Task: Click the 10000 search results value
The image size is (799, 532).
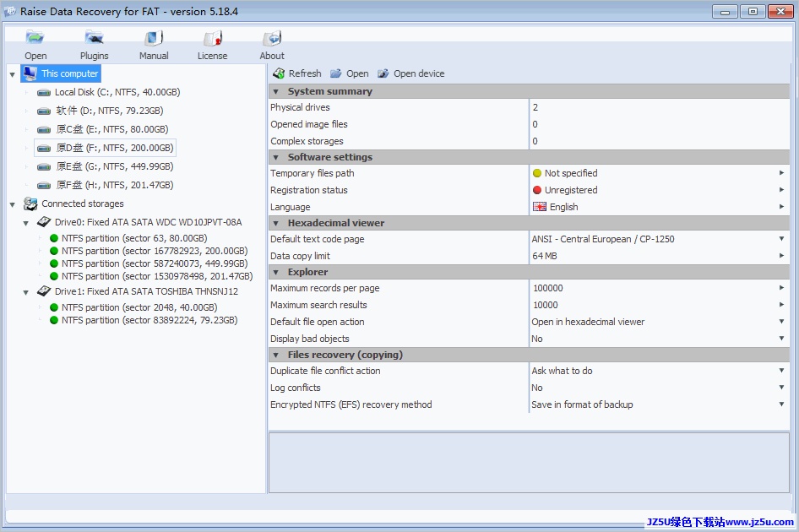Action: [x=546, y=305]
